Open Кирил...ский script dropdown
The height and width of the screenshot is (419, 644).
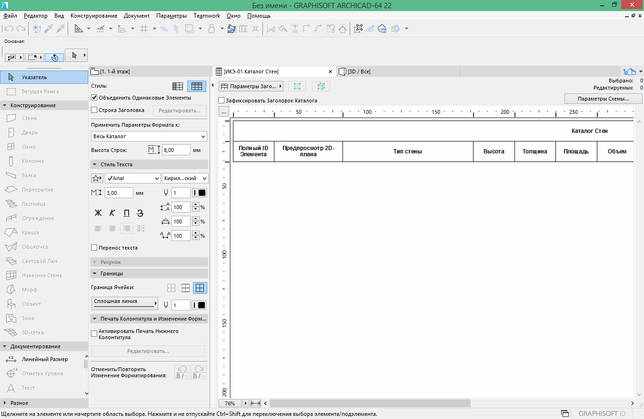coord(184,178)
